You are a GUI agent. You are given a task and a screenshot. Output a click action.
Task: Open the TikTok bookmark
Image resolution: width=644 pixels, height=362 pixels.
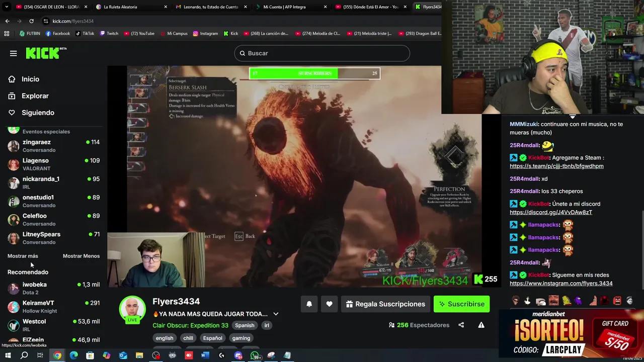(x=85, y=34)
